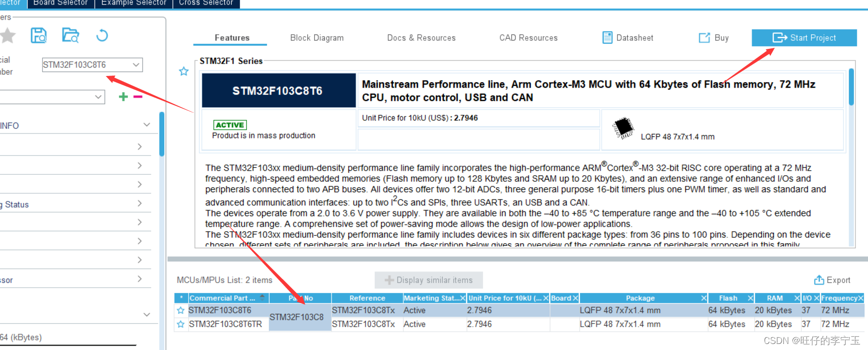Switch to Board Selector tab
The image size is (868, 350).
[x=60, y=4]
